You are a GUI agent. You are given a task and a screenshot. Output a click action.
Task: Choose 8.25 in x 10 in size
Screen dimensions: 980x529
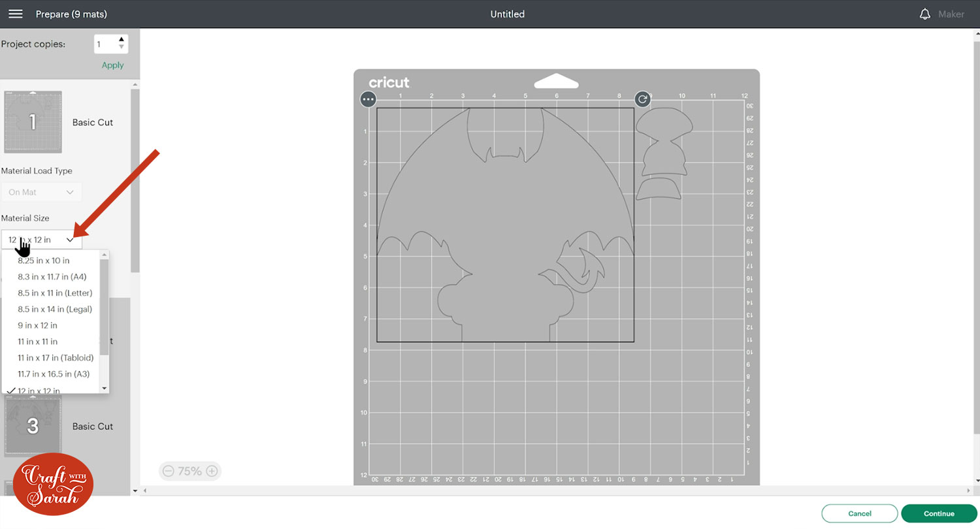coord(44,261)
